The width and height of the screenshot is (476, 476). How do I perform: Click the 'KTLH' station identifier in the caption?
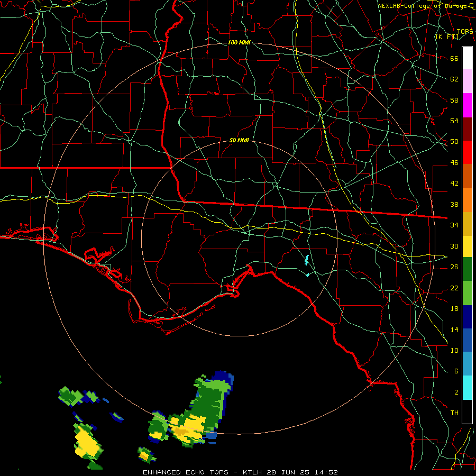coord(253,472)
